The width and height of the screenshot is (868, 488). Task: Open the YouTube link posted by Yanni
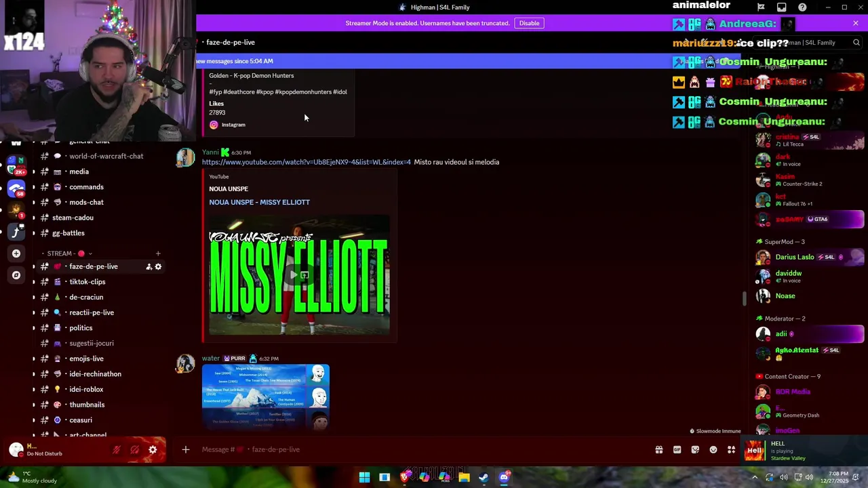point(306,163)
